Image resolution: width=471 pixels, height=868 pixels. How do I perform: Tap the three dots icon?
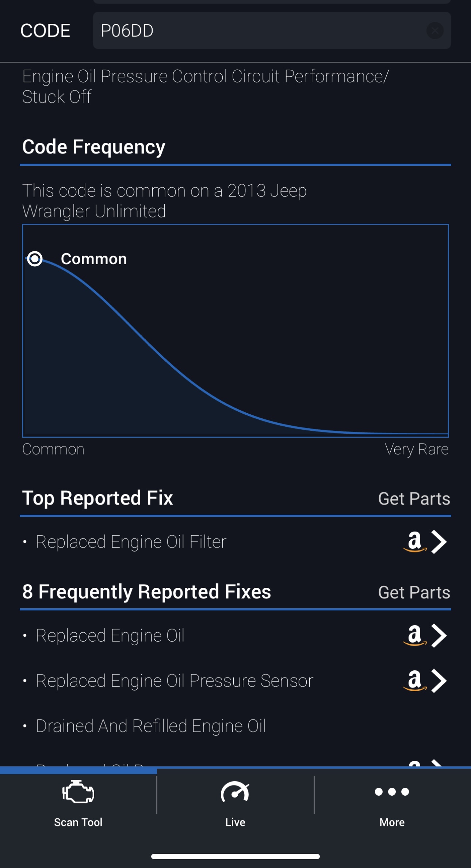coord(392,792)
